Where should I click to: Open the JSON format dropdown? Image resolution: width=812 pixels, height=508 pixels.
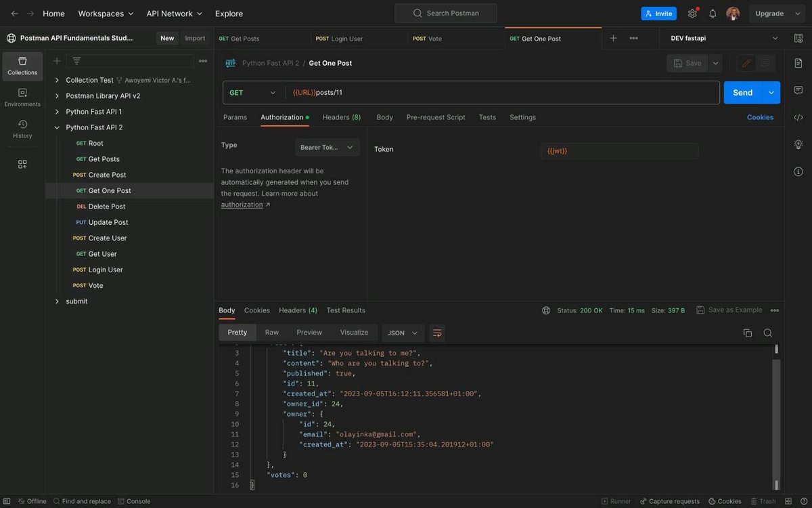click(x=403, y=333)
